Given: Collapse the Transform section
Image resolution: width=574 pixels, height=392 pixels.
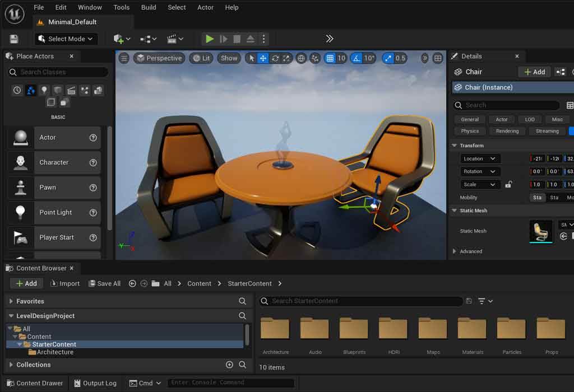Looking at the screenshot, I should click(454, 146).
